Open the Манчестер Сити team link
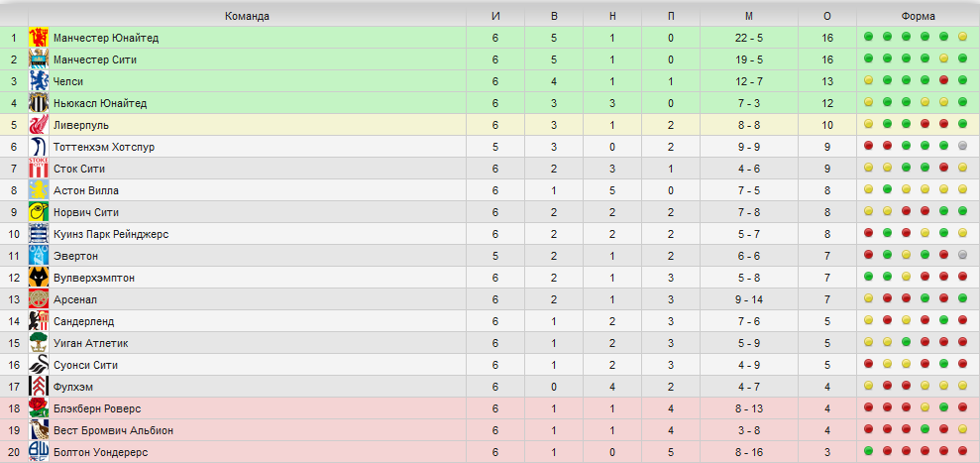This screenshot has height=463, width=980. click(95, 60)
